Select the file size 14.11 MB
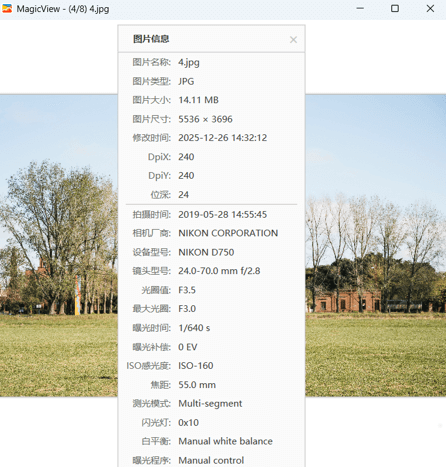The width and height of the screenshot is (446, 467). (199, 100)
